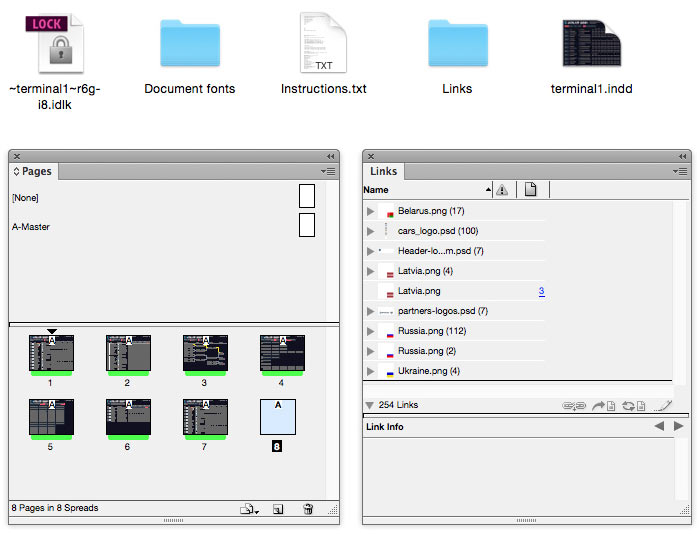This screenshot has height=534, width=700.
Task: Open the Links panel flyout menu
Action: tap(681, 171)
